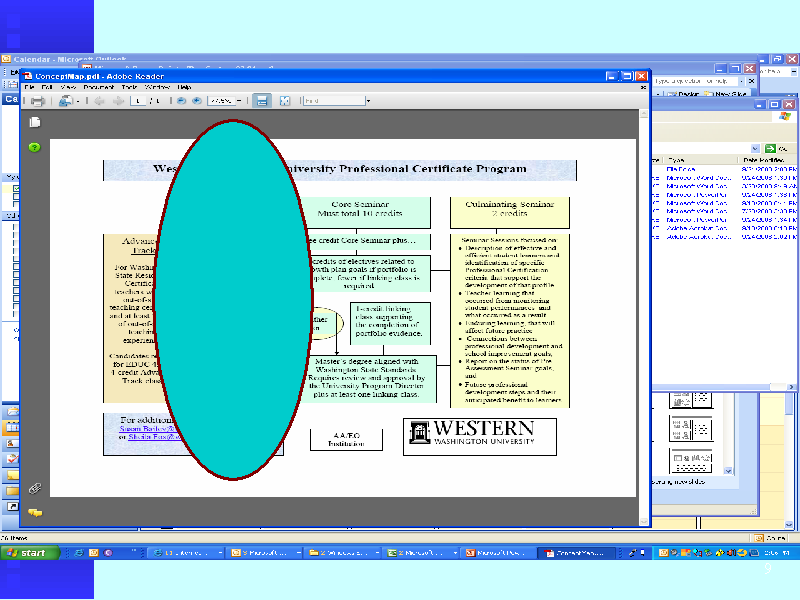Click the Reader vertical scrollbar down arrow
Screen dimensions: 800x600
(643, 521)
